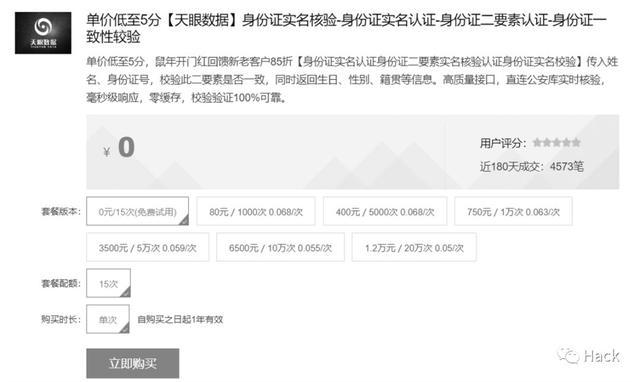
Task: Click the product description paragraph starting 单价低至5分
Action: point(352,80)
